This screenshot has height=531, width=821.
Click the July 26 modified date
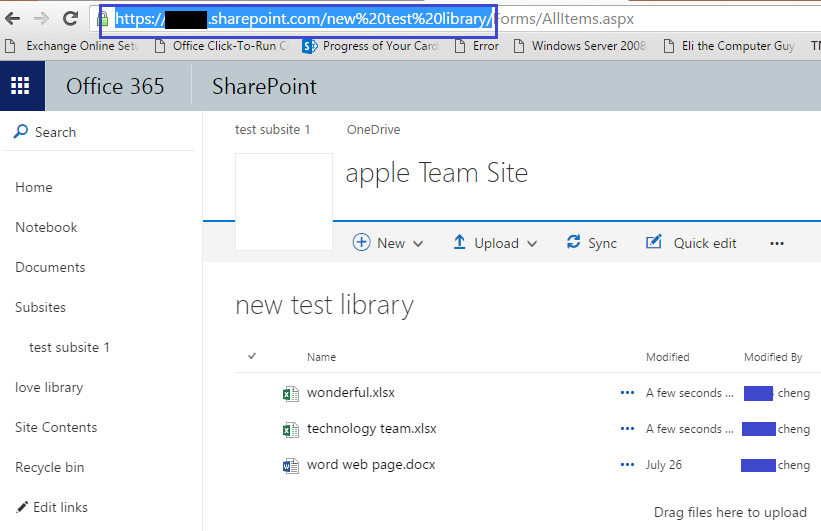coord(664,465)
